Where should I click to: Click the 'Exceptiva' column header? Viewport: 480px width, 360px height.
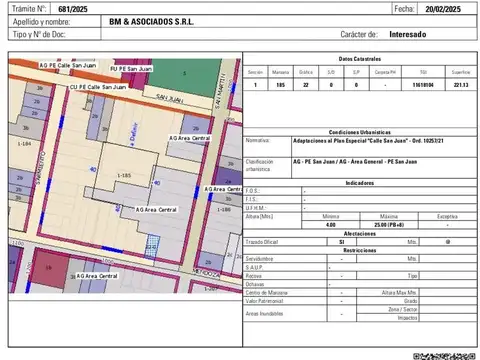tap(447, 216)
